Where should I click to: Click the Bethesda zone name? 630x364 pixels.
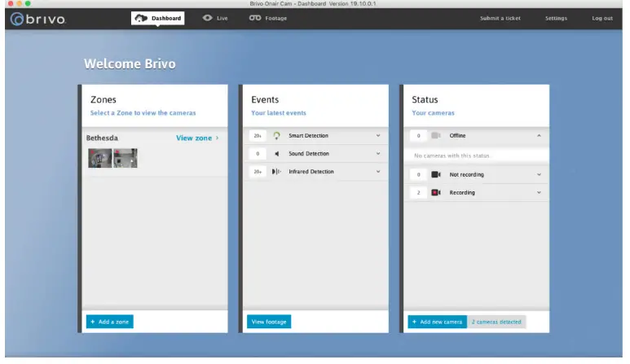[x=102, y=138]
